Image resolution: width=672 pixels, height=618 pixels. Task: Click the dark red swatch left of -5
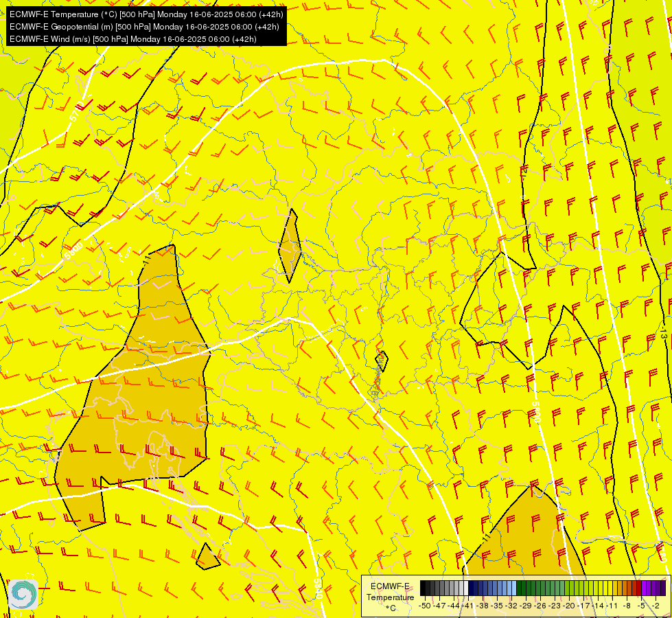pos(639,588)
